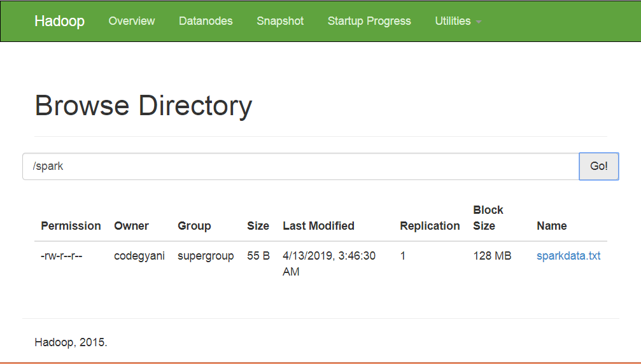This screenshot has width=641, height=364.
Task: Select the Last Modified column header
Action: 318,226
